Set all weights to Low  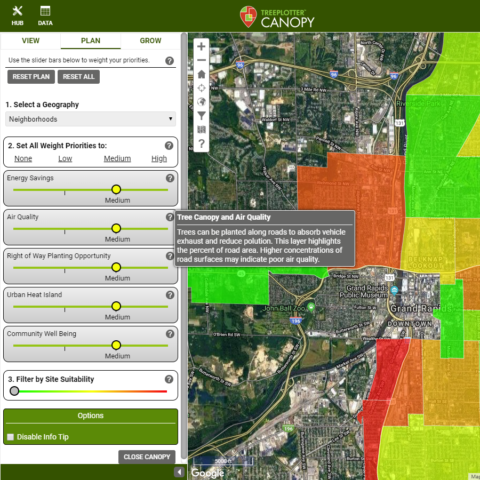65,159
